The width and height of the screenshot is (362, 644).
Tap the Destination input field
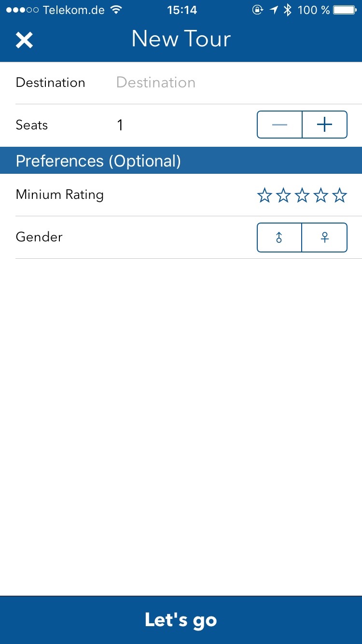[232, 83]
